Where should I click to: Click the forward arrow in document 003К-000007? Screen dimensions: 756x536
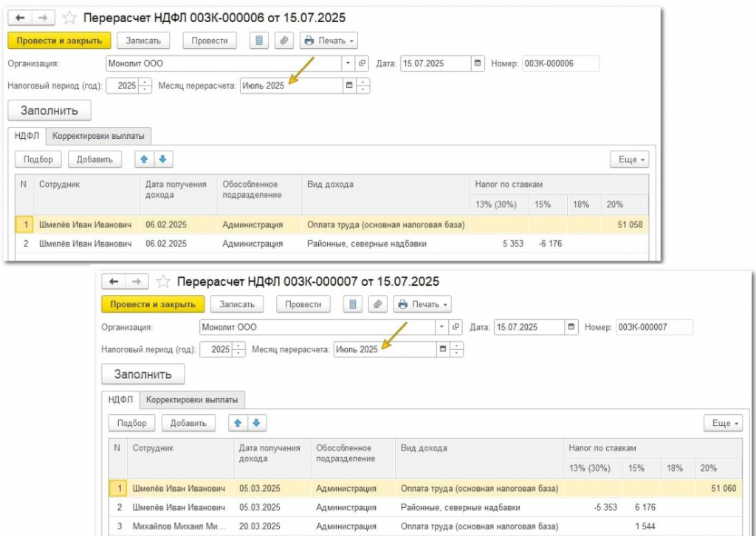[137, 281]
